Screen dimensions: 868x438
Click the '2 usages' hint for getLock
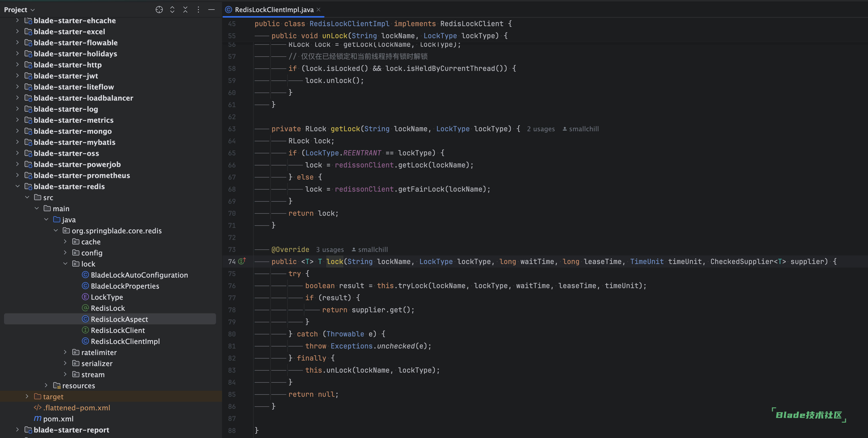coord(540,129)
